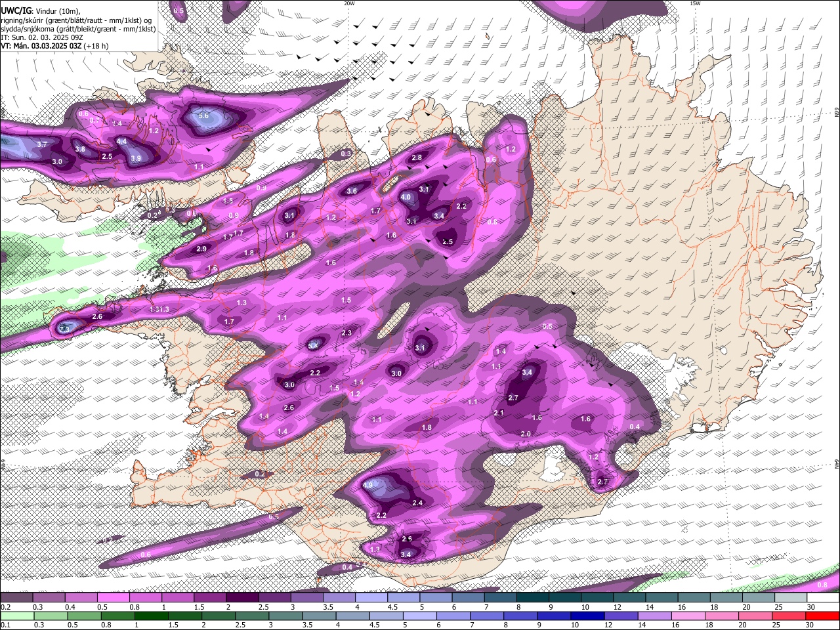Click the UWC/IG Vindur (10m) title
The width and height of the screenshot is (840, 630).
pos(41,11)
